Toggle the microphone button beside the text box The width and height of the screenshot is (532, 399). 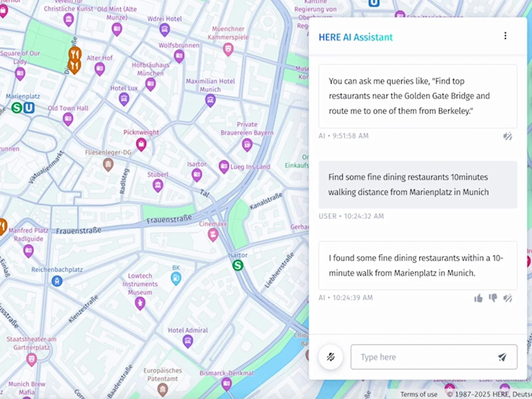coord(331,357)
